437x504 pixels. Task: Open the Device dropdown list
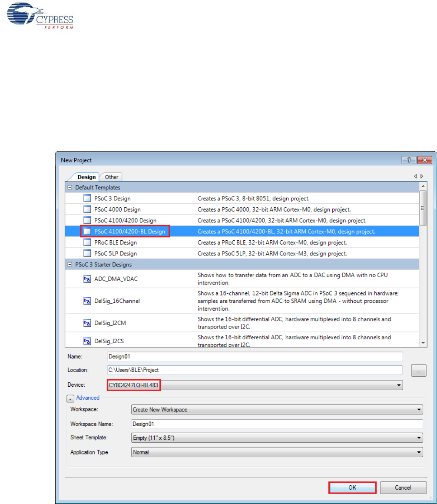pos(399,385)
